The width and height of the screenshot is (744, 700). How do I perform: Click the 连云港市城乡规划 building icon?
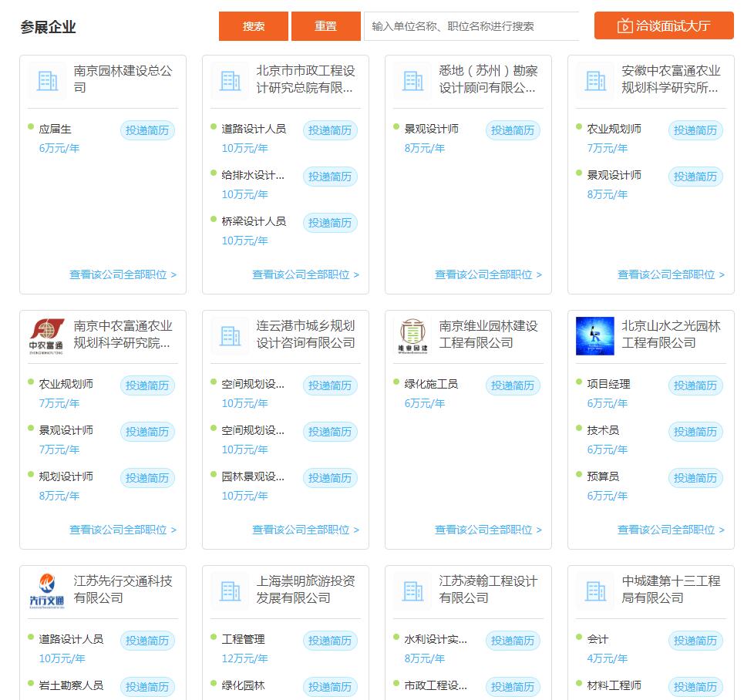230,336
